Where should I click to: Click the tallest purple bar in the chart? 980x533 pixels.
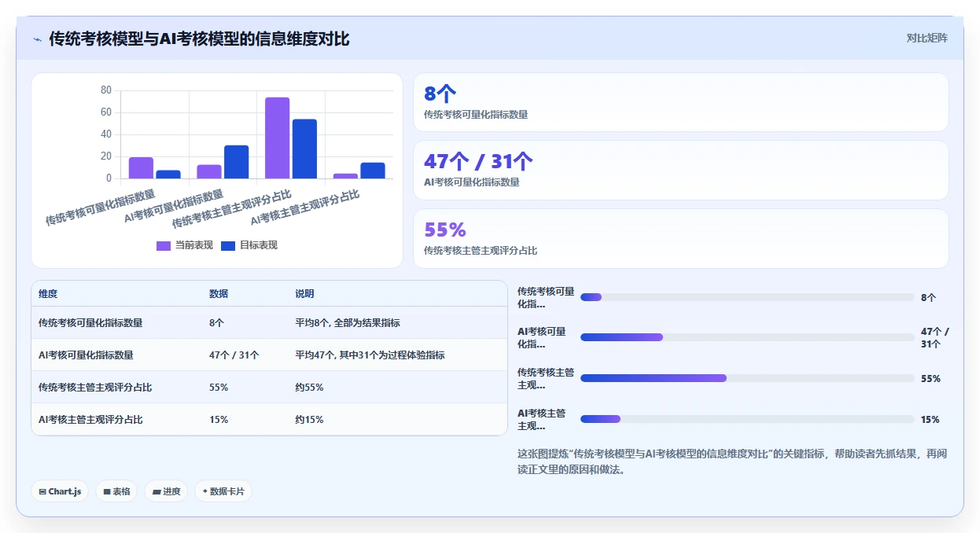coord(277,138)
